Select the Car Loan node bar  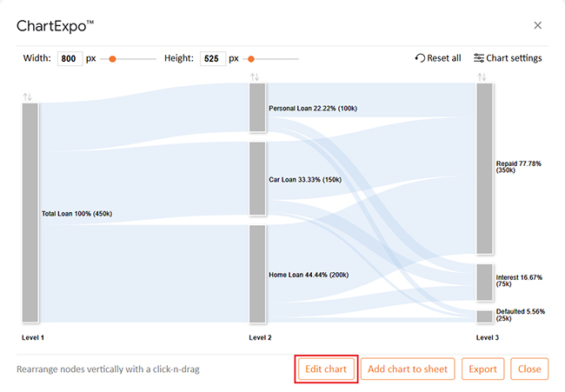click(257, 178)
